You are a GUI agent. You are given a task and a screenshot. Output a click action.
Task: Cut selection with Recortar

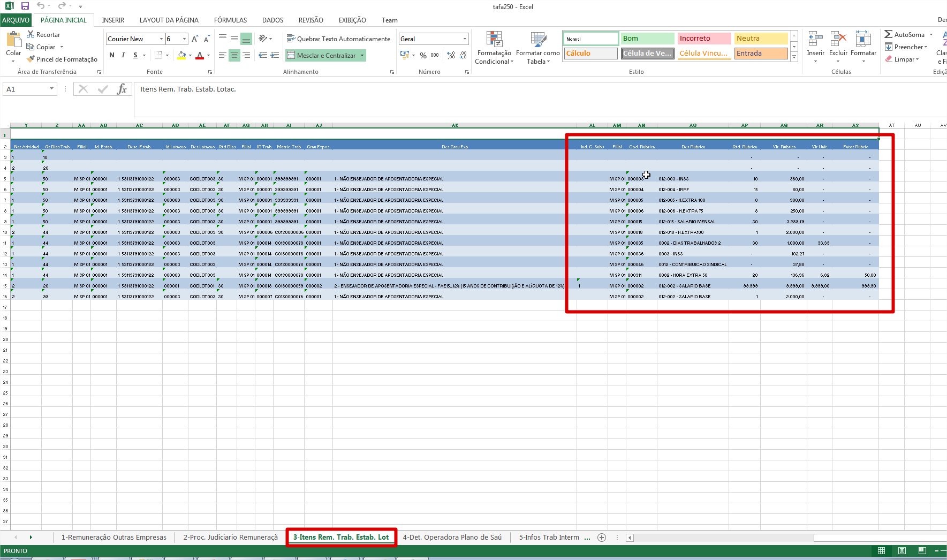(x=43, y=35)
